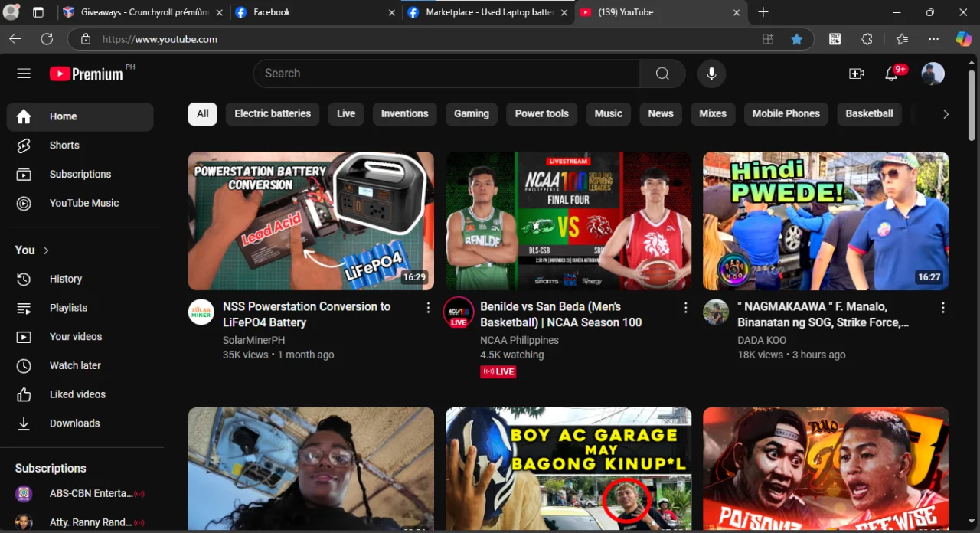Open Liked videos in the sidebar
The image size is (980, 533).
[80, 394]
